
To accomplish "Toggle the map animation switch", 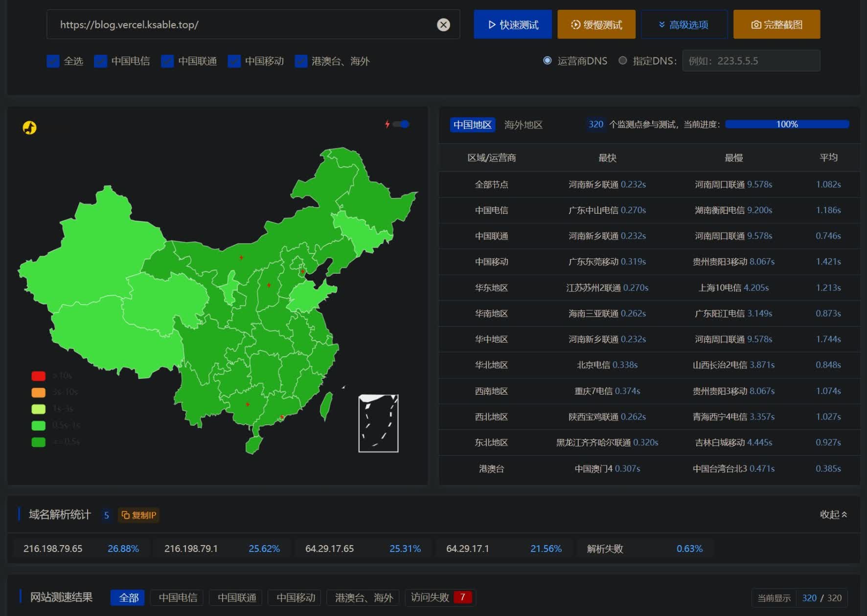I will point(401,124).
